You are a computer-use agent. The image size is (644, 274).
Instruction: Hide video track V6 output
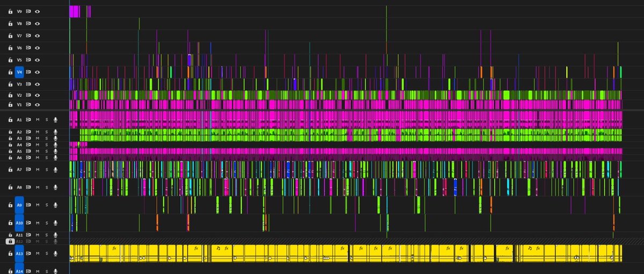tap(38, 48)
